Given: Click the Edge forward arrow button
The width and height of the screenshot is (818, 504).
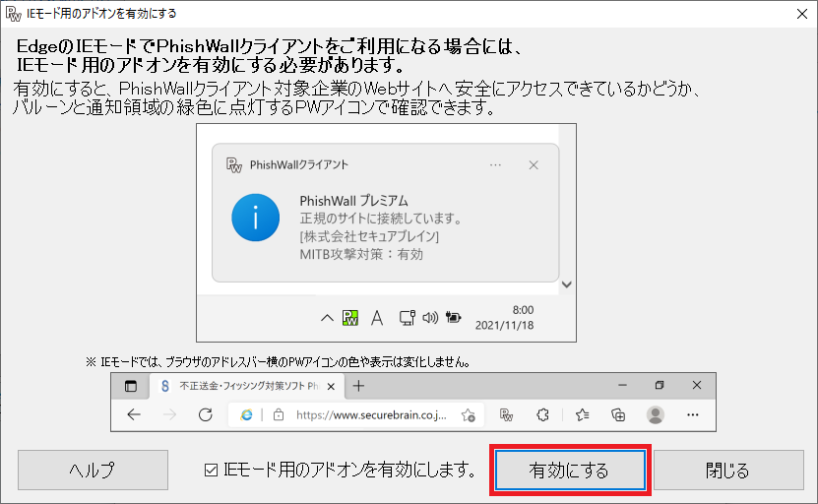Looking at the screenshot, I should point(169,414).
